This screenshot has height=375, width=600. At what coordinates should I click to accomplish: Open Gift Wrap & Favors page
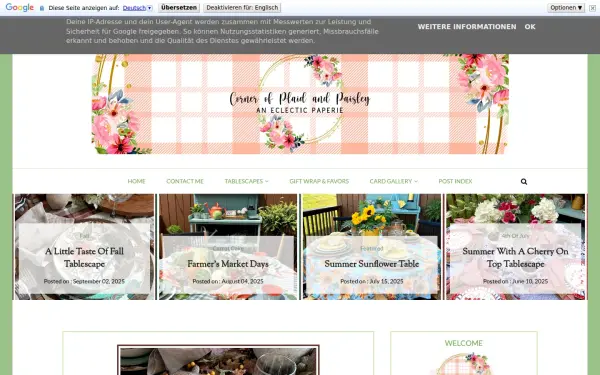[x=319, y=181]
